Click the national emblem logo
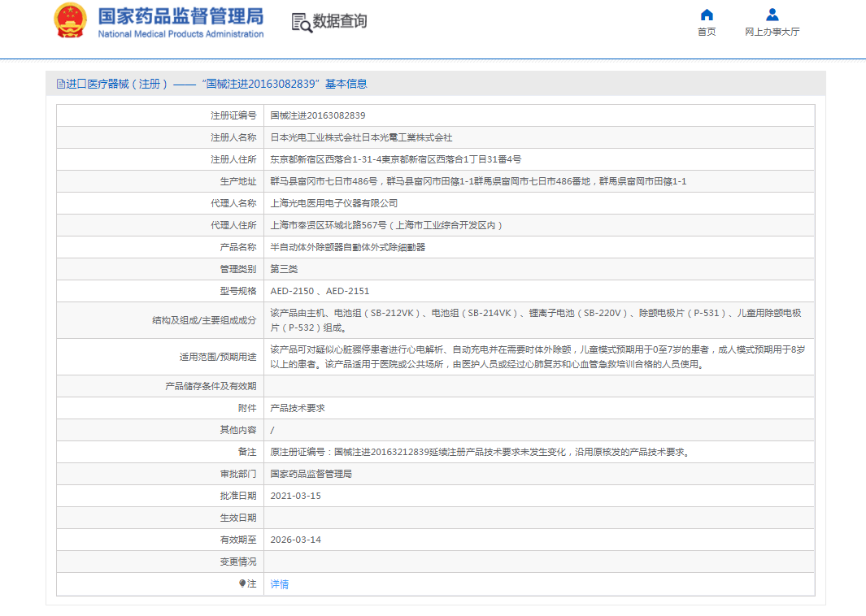This screenshot has width=866, height=616. point(68,20)
